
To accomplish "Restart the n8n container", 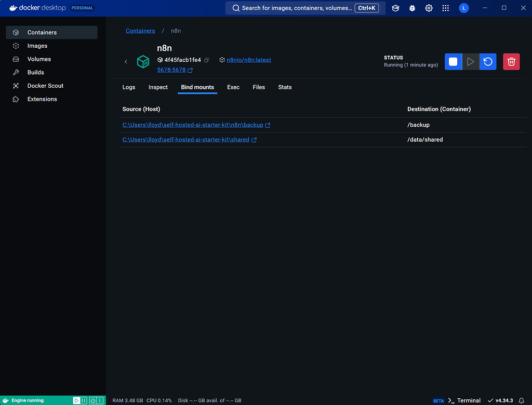I will 488,61.
